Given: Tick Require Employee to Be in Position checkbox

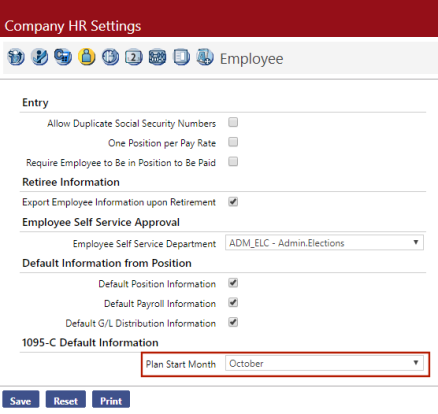Looking at the screenshot, I should click(x=233, y=162).
